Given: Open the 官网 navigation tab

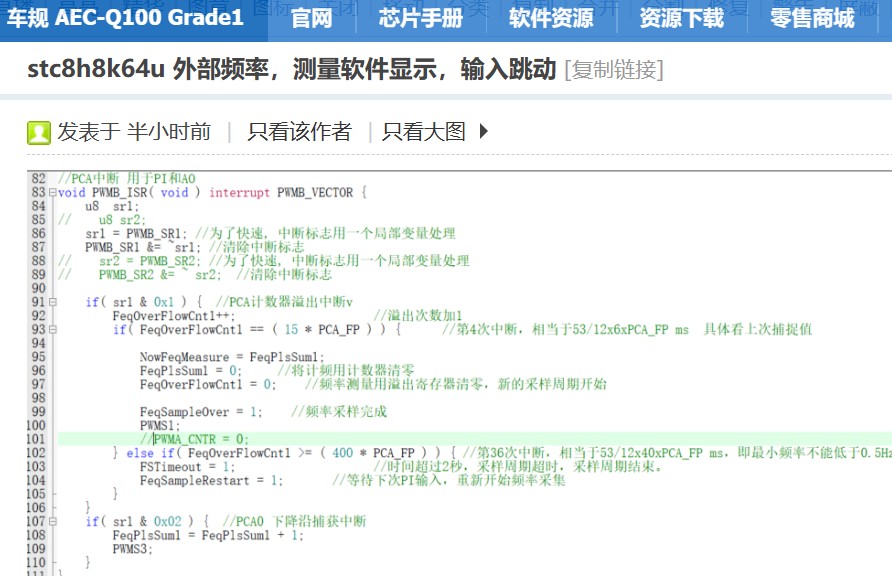Looking at the screenshot, I should (311, 18).
